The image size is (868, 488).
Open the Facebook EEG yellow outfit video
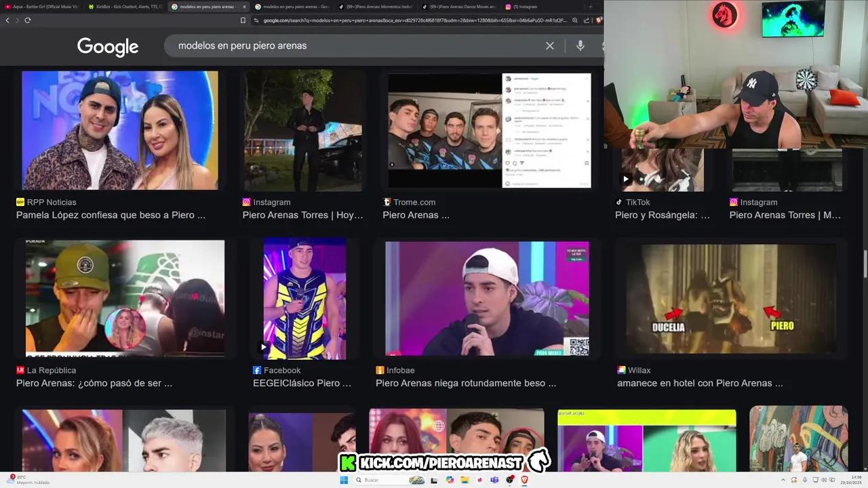304,298
